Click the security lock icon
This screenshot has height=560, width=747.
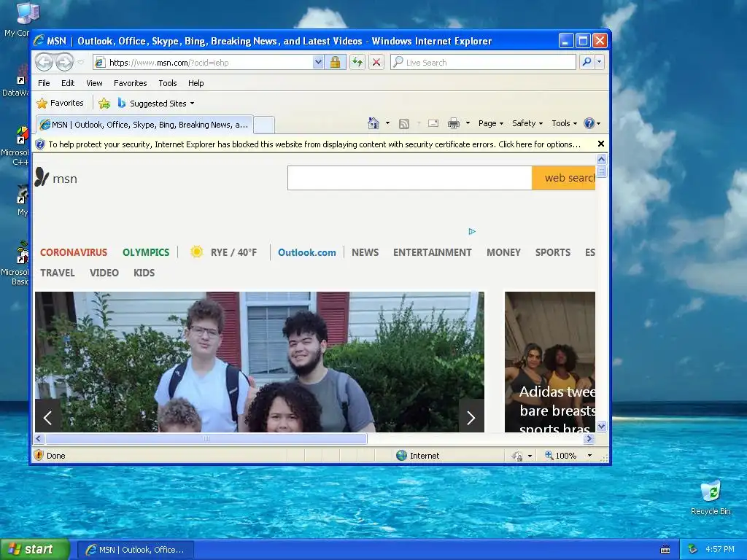[335, 63]
